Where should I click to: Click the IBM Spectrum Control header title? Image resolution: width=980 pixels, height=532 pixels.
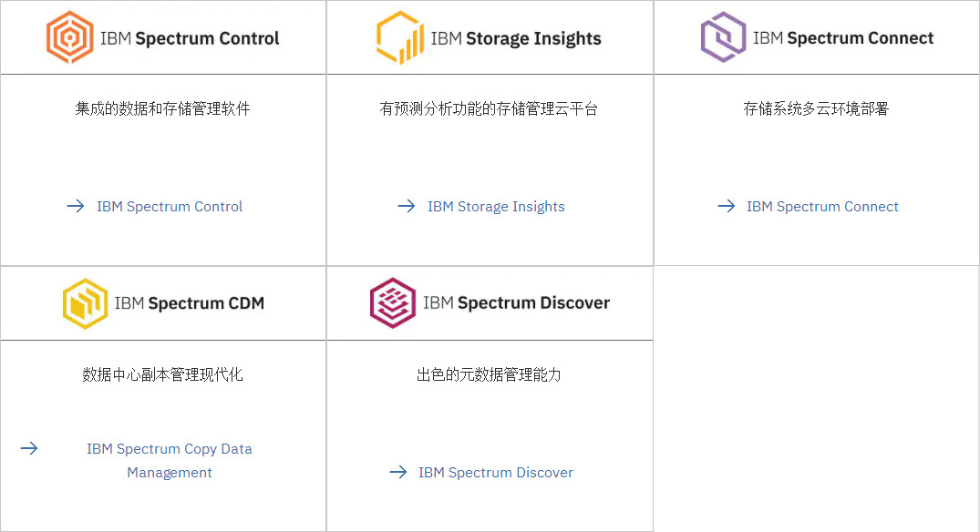[190, 38]
